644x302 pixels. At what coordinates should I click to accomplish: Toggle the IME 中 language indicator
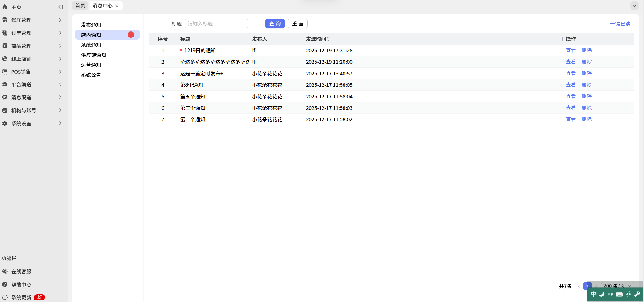coord(594,294)
